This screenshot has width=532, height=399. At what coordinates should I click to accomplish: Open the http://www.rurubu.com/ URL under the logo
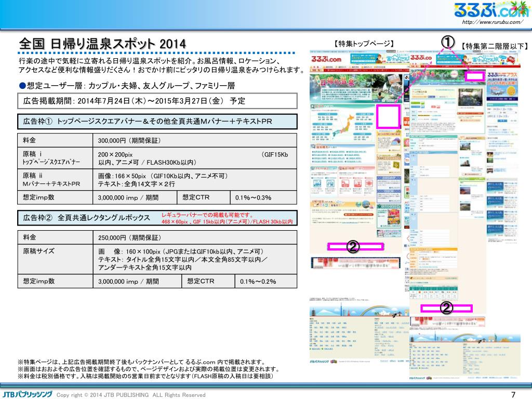(x=492, y=22)
